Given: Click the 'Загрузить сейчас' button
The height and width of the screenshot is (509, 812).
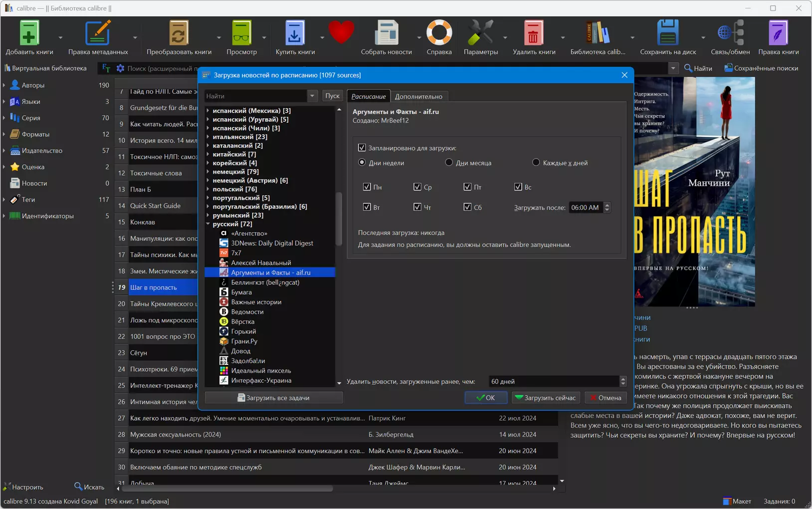Looking at the screenshot, I should pos(546,398).
